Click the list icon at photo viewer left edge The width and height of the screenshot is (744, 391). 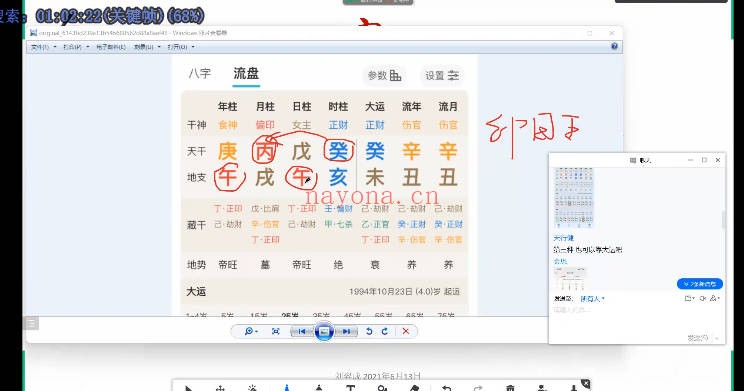[31, 323]
